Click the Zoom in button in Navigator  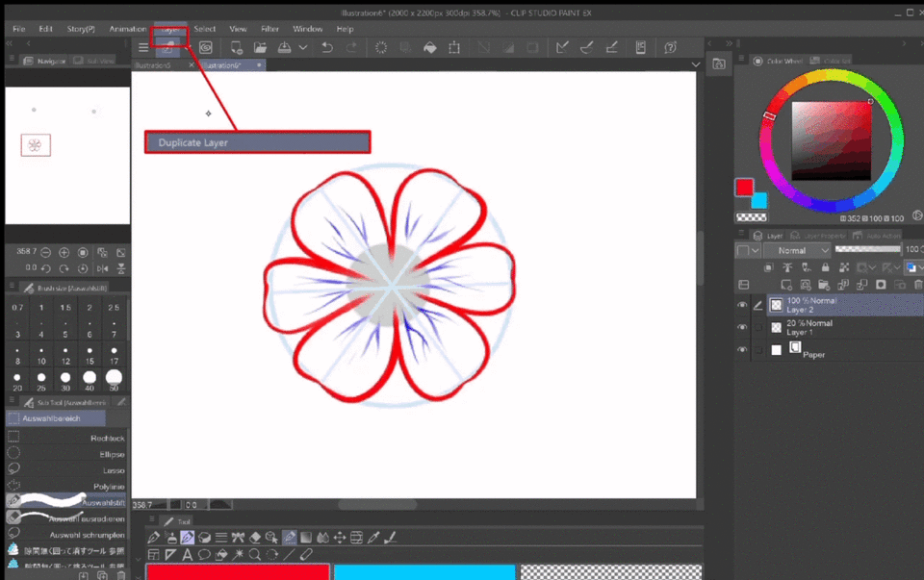click(x=65, y=252)
